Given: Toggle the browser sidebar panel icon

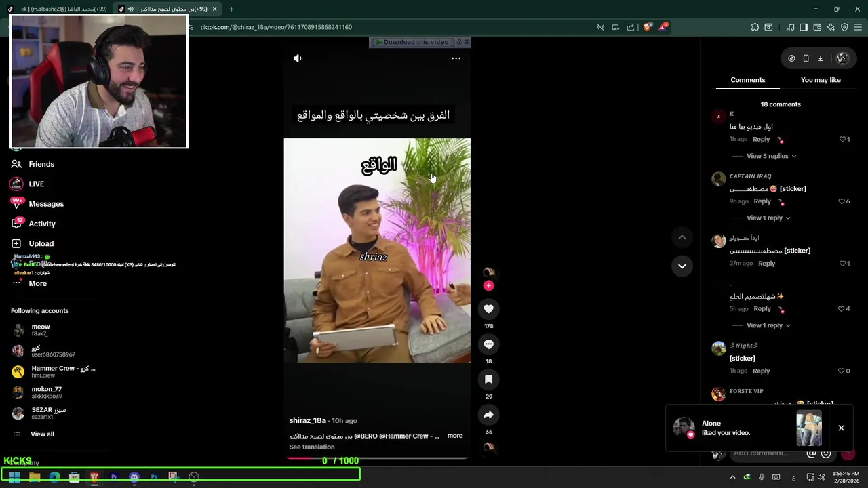Looking at the screenshot, I should coord(804,27).
